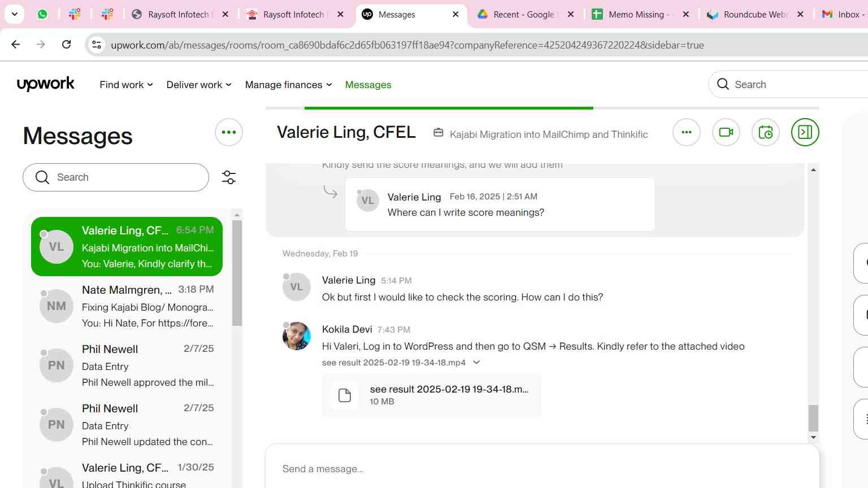Click message 'Ok but first I would like...'

tap(462, 297)
